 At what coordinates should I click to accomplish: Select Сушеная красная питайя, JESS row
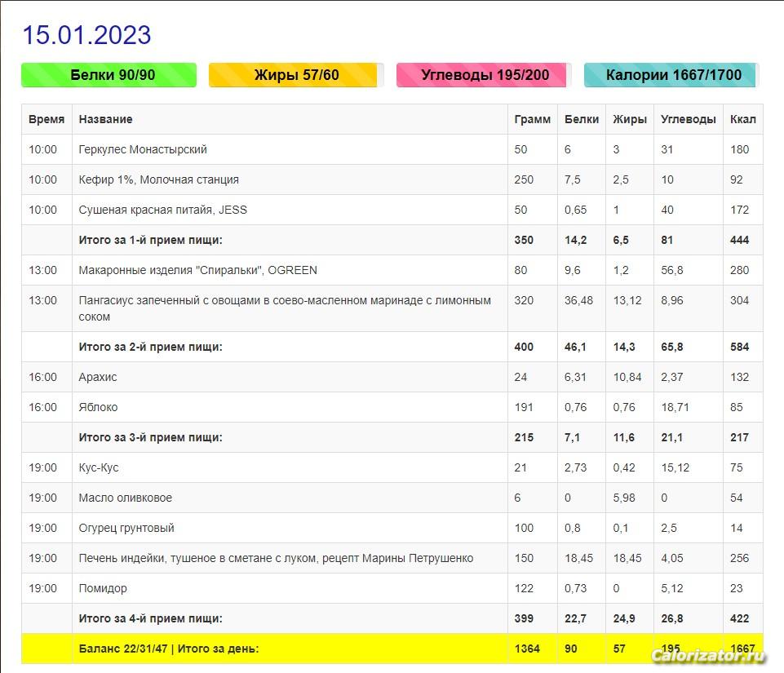(x=162, y=210)
